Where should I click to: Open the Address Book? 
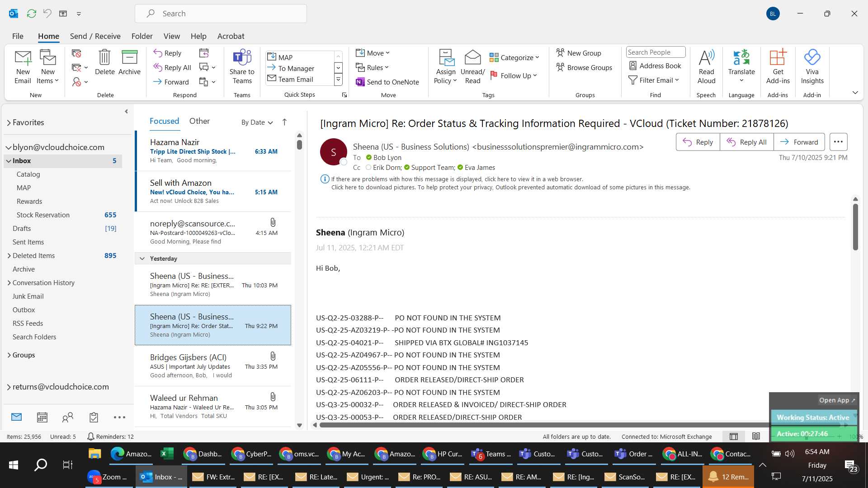[x=655, y=66]
